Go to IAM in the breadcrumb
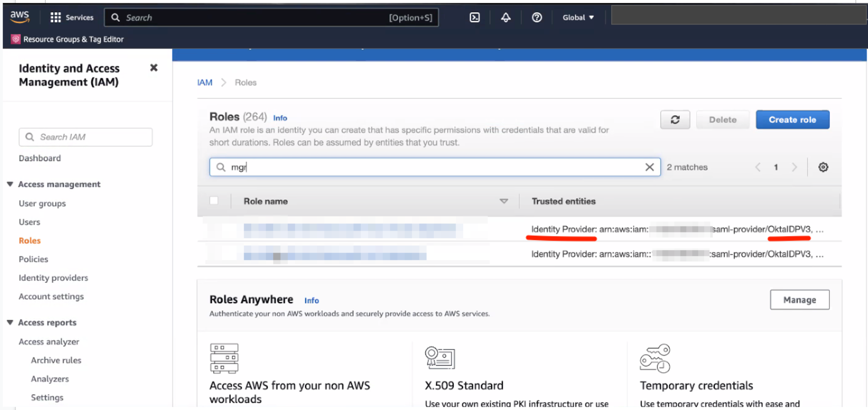 click(x=205, y=83)
